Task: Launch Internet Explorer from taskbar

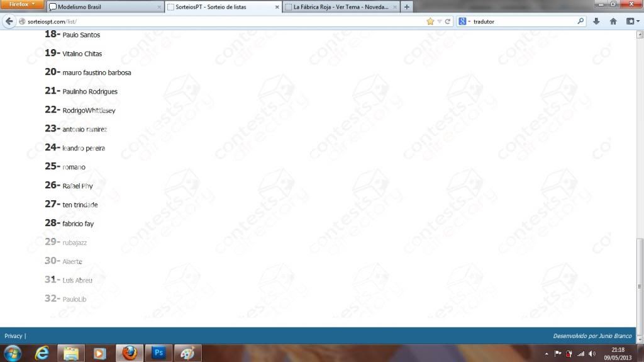Action: [x=42, y=353]
